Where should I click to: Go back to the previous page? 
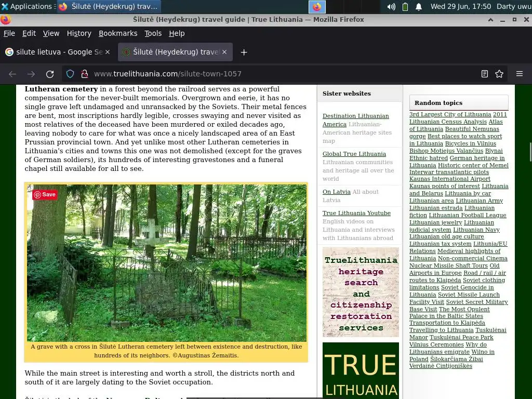pos(12,74)
